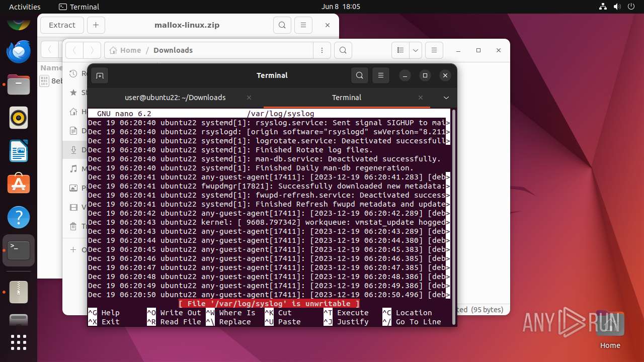Click ^T Execute in nano
This screenshot has width=644, height=362.
(346, 313)
